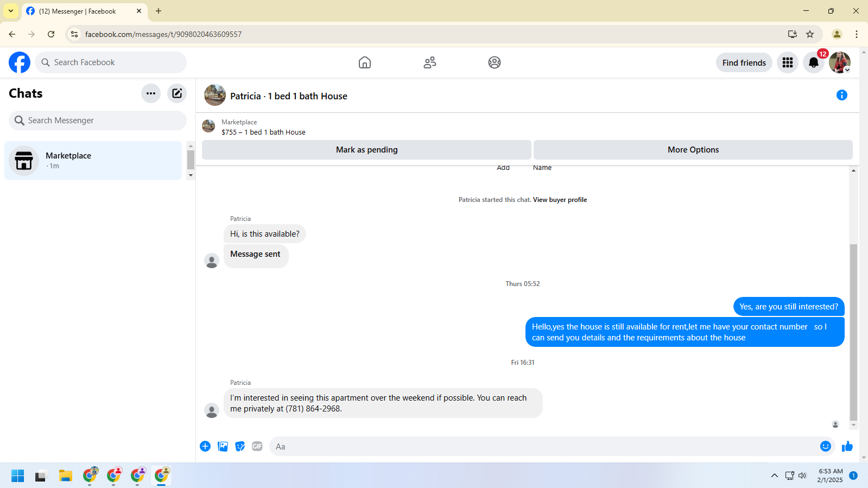Choose a GIF

257,446
